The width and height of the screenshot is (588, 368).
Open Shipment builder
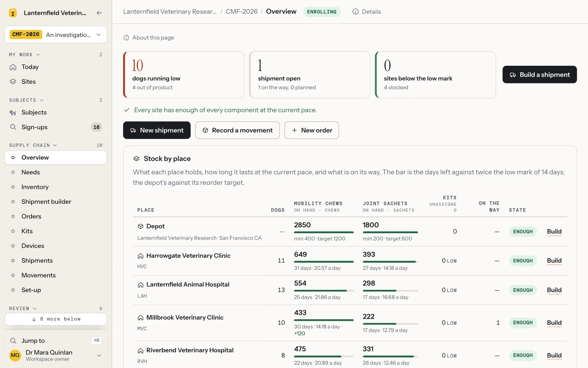56,202
